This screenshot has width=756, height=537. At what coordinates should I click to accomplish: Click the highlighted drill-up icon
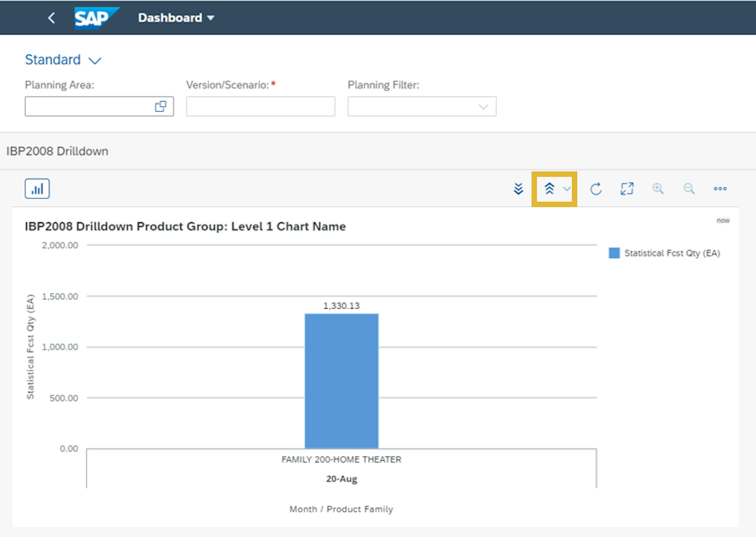coord(550,188)
